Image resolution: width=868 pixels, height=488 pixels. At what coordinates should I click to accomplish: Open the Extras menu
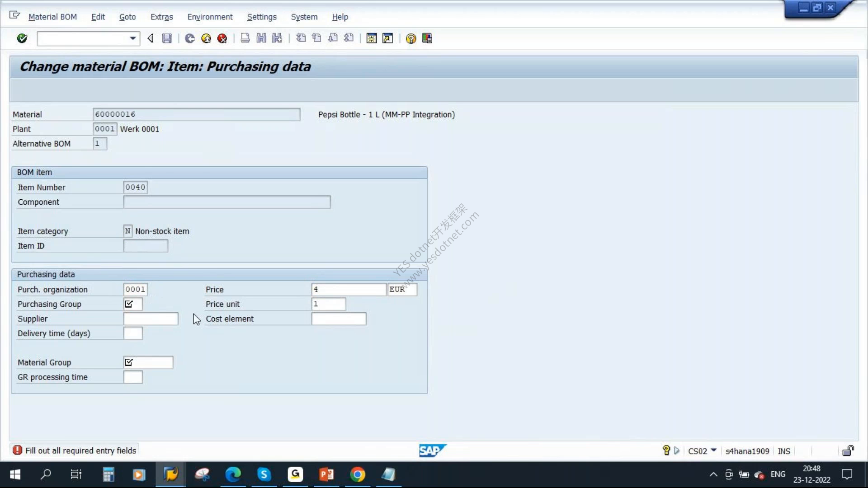coord(161,17)
